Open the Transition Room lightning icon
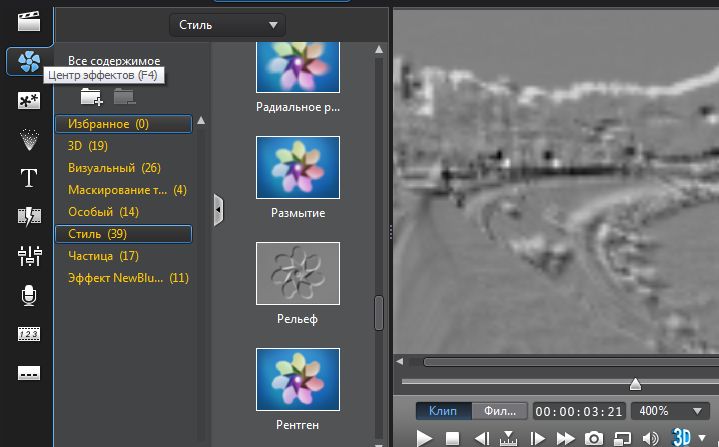Viewport: 719px width, 447px height. (29, 217)
